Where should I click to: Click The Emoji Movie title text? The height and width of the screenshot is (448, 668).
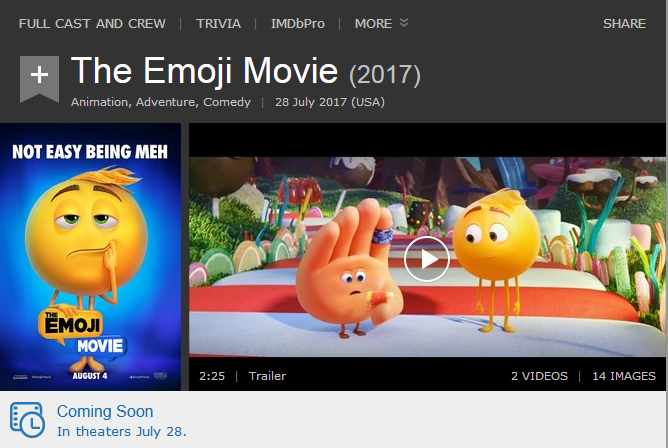pos(204,71)
